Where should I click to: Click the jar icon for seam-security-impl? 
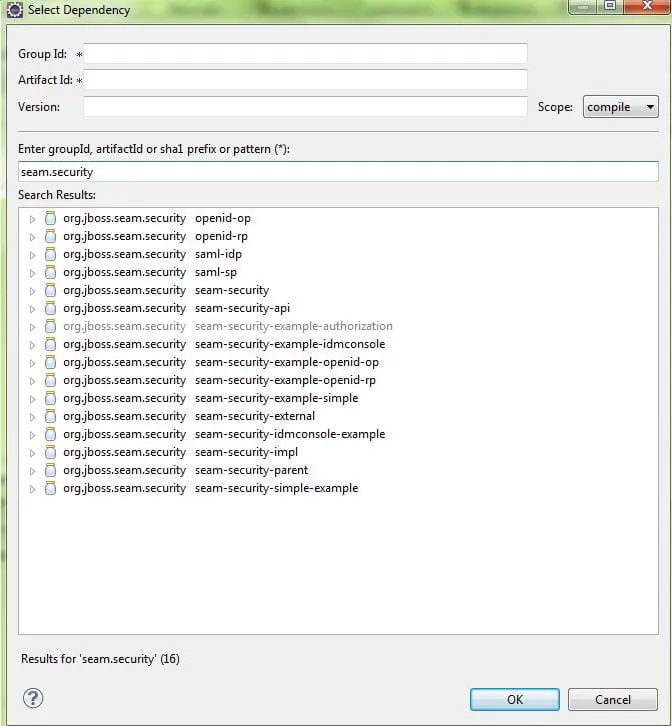[x=50, y=452]
